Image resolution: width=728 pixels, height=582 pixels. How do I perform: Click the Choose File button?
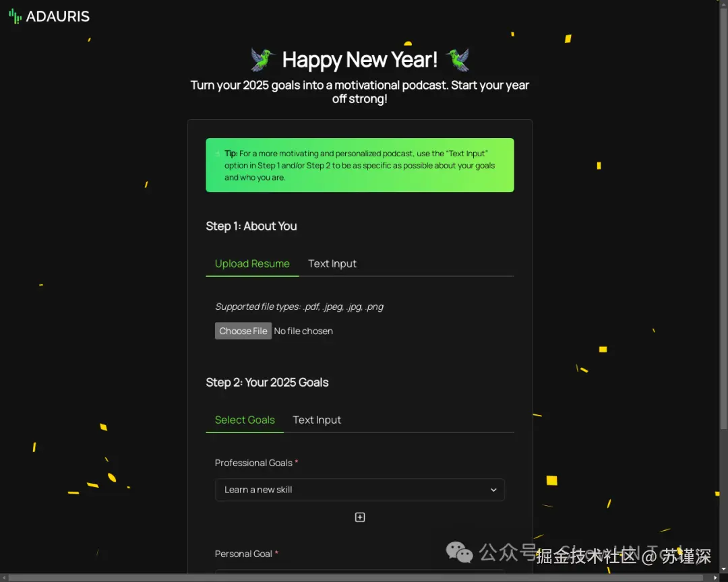click(x=243, y=331)
